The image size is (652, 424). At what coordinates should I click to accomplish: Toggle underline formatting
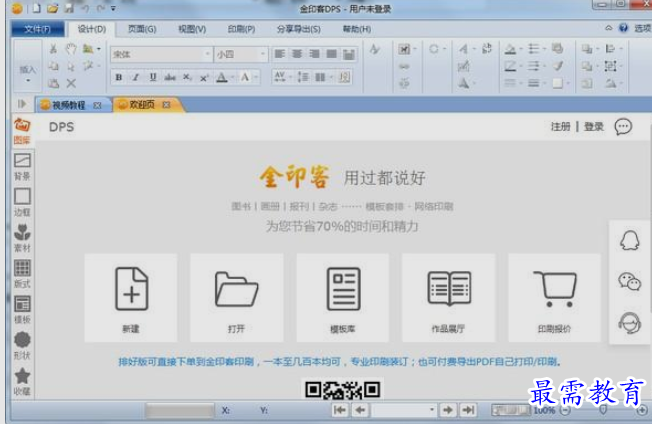(x=153, y=77)
